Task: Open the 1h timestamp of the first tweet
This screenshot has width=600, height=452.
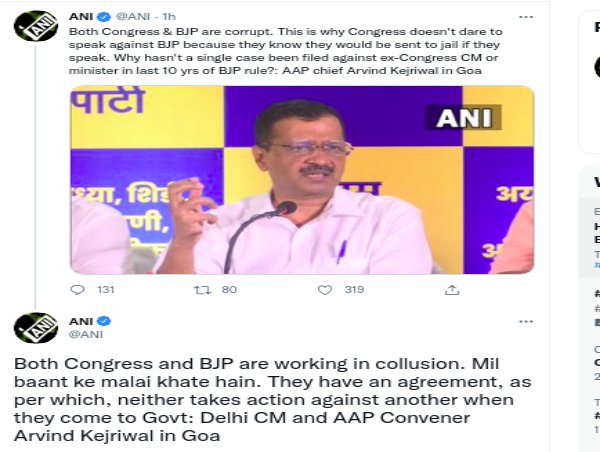Action: pyautogui.click(x=169, y=16)
